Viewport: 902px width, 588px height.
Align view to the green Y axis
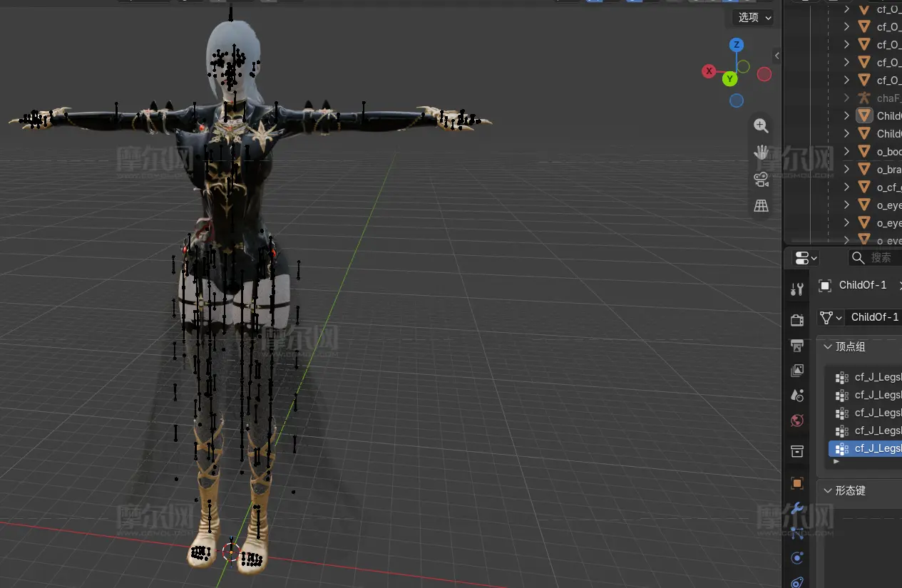729,78
